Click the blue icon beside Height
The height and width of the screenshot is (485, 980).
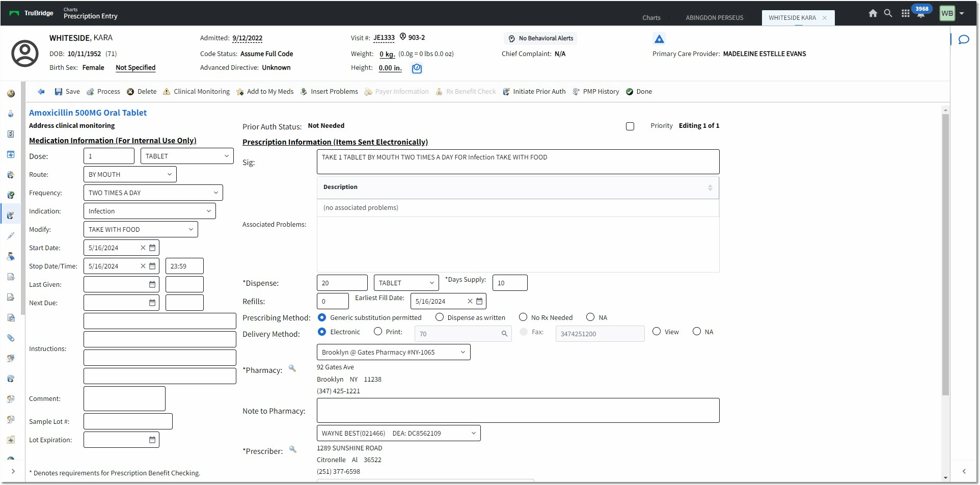[x=417, y=68]
